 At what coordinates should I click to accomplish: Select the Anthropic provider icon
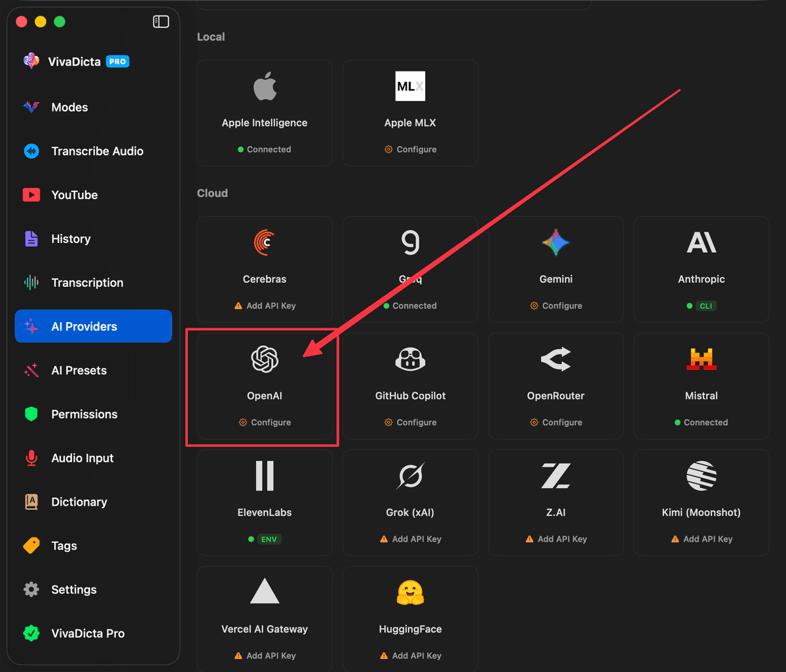pos(701,242)
